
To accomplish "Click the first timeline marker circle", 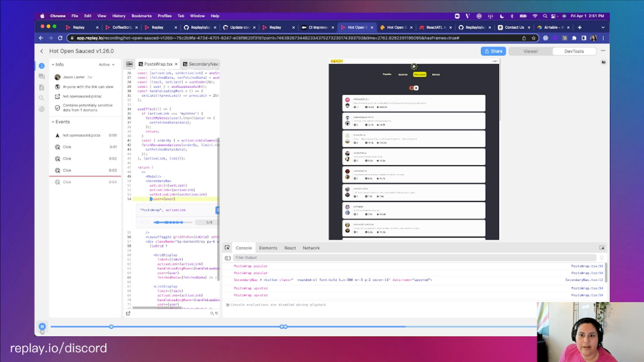I will click(111, 326).
